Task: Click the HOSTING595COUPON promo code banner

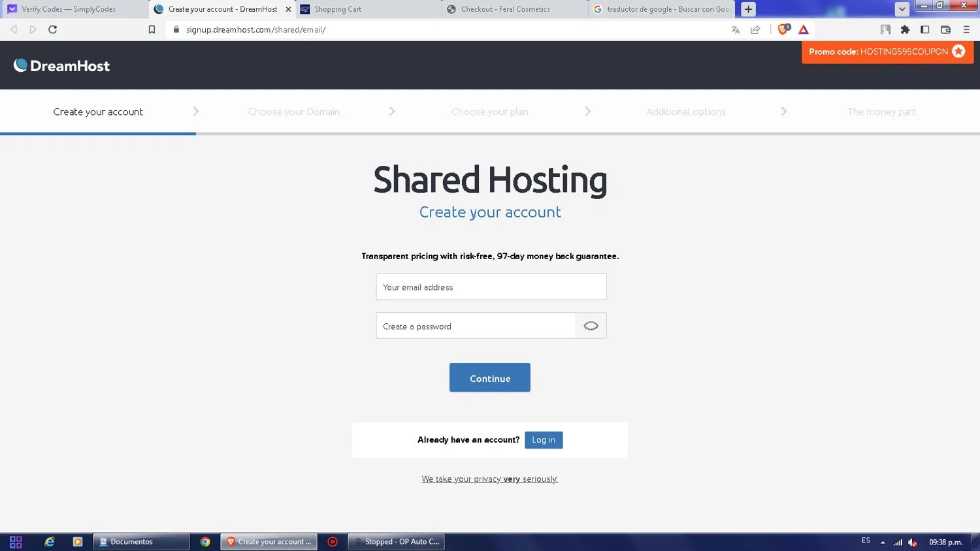Action: (887, 52)
